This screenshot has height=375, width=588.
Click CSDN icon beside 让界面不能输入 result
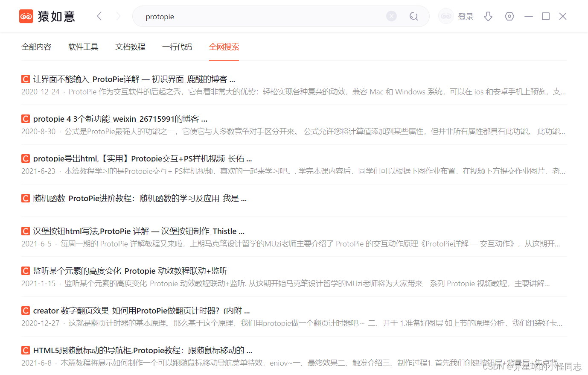pyautogui.click(x=26, y=79)
